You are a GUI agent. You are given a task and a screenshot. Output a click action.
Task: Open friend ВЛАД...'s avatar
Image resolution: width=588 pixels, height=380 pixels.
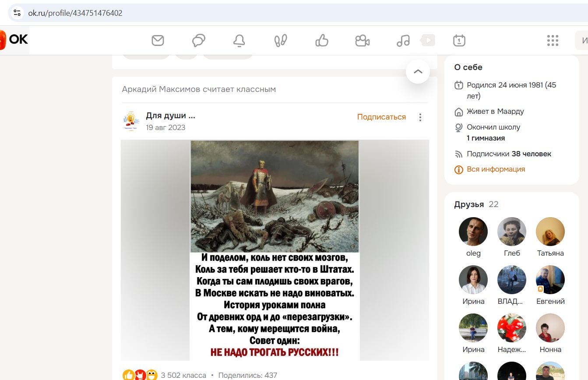point(512,280)
